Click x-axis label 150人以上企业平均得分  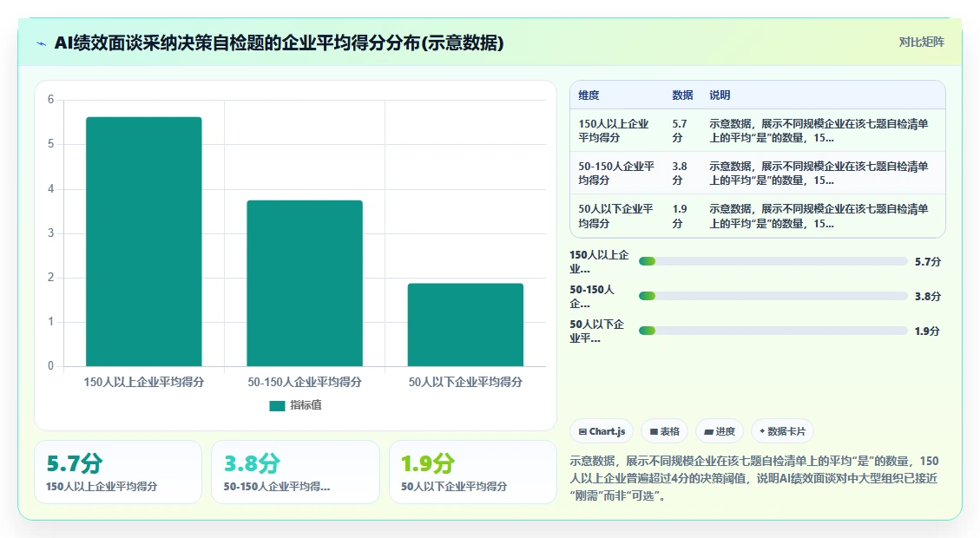144,382
